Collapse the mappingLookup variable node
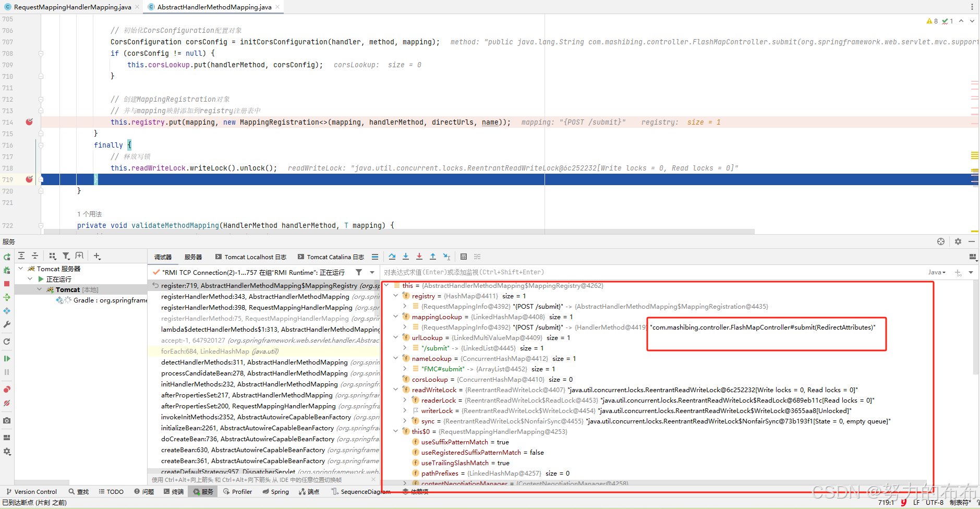This screenshot has height=509, width=980. point(395,317)
